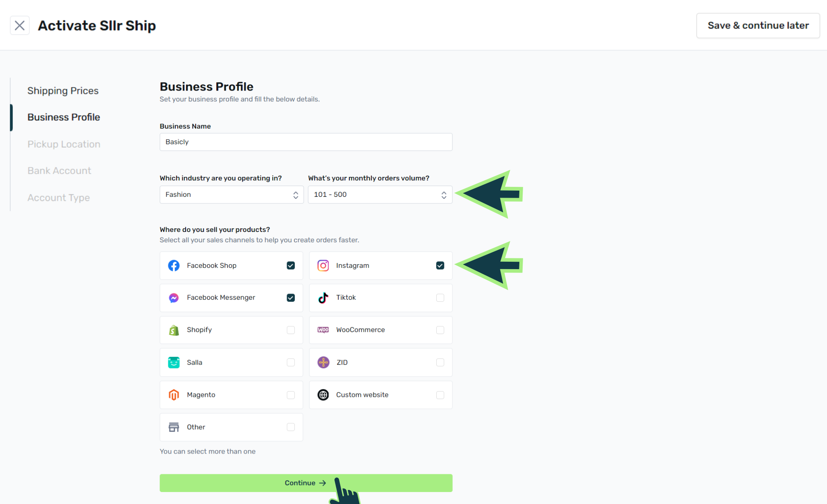Uncheck the Facebook Shop checkbox
This screenshot has width=827, height=504.
tap(291, 265)
